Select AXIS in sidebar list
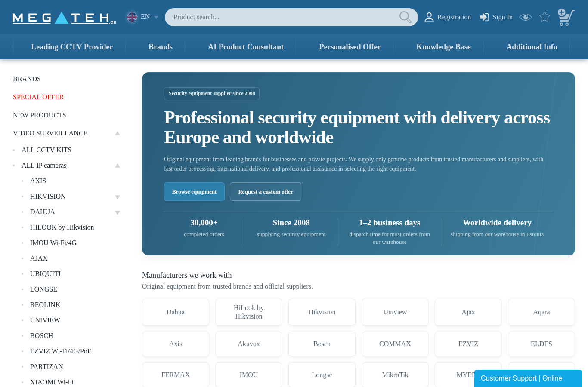Viewport: 588px width, 387px height. point(38,181)
